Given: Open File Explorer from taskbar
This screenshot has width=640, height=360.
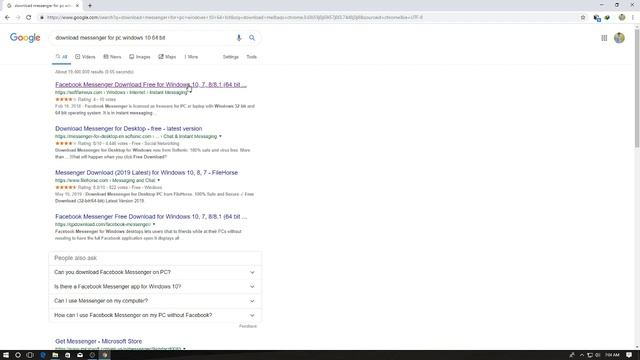Looking at the screenshot, I should click(55, 355).
